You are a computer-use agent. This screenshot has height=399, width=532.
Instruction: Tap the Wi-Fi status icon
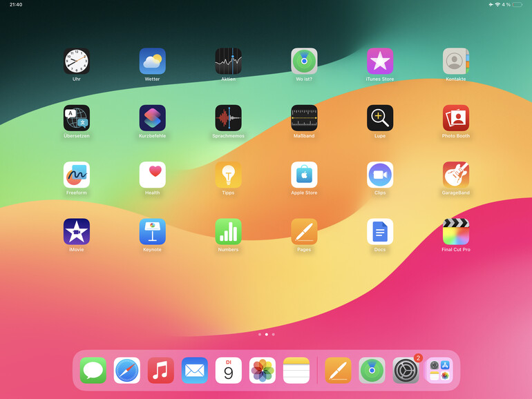click(497, 4)
